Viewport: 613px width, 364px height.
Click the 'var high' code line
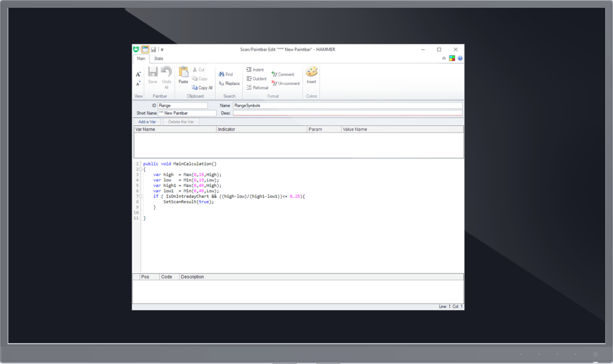tap(187, 175)
